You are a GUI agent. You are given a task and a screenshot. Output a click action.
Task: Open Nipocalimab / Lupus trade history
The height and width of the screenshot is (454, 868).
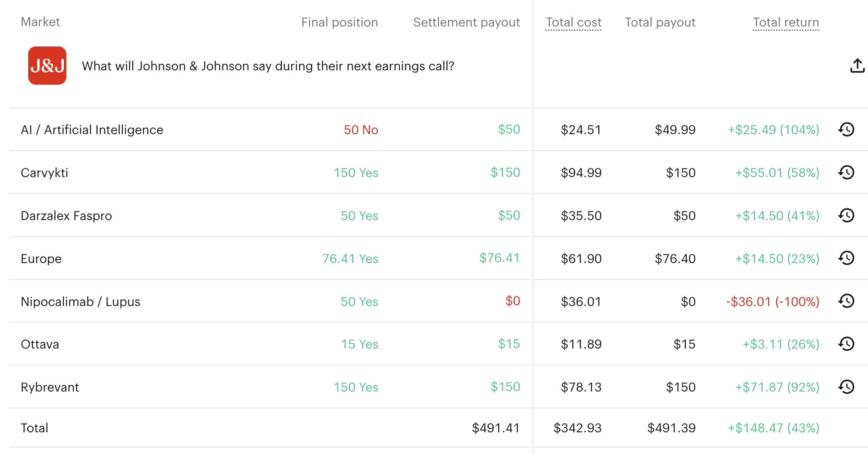[846, 301]
